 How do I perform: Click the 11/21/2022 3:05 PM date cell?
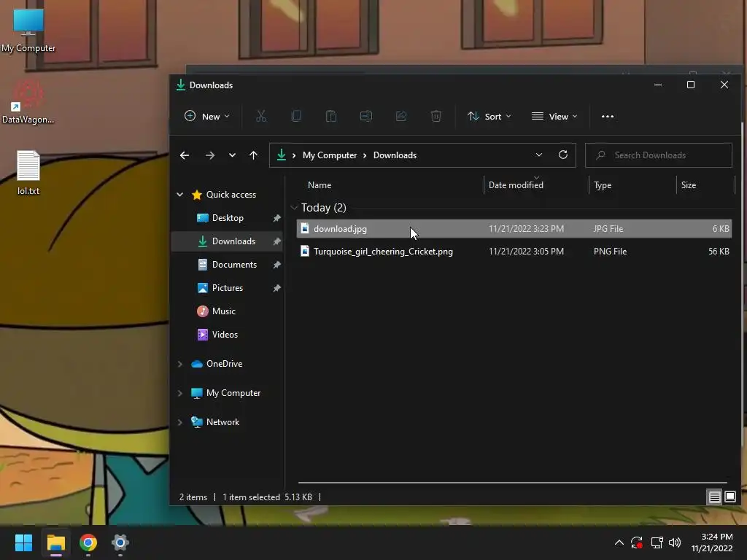[526, 252]
